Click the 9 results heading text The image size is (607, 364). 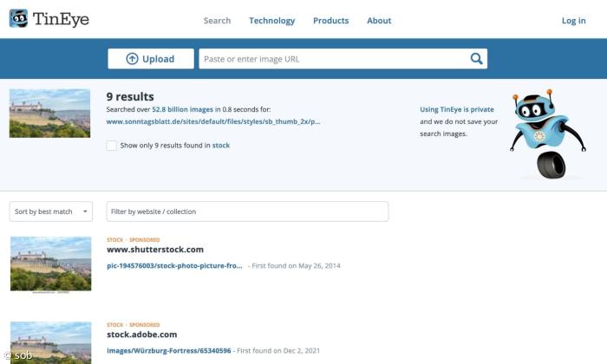pyautogui.click(x=130, y=97)
